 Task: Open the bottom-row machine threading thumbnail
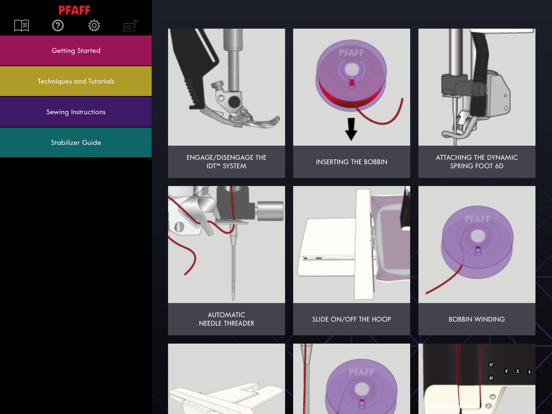click(477, 379)
